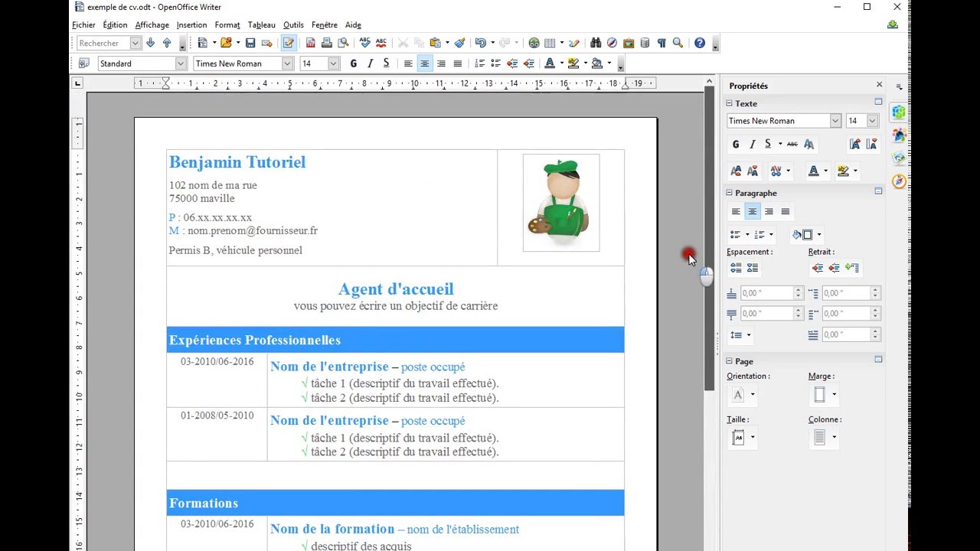Click font color A in formatting toolbar
Screen dimensions: 980x551
tap(549, 64)
